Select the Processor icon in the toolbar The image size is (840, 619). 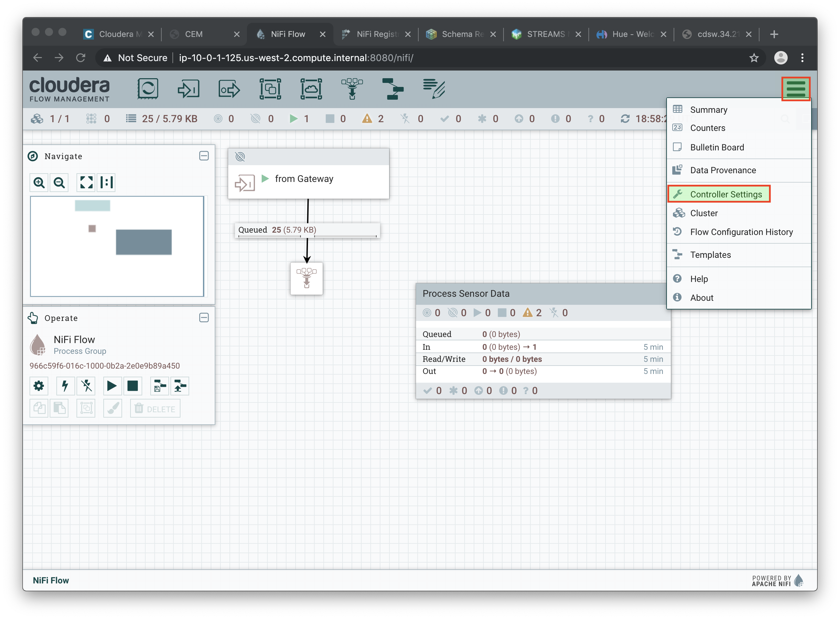point(148,89)
